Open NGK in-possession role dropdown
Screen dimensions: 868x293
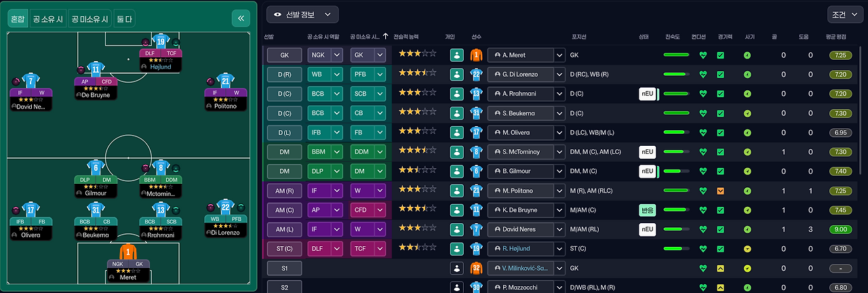(325, 55)
